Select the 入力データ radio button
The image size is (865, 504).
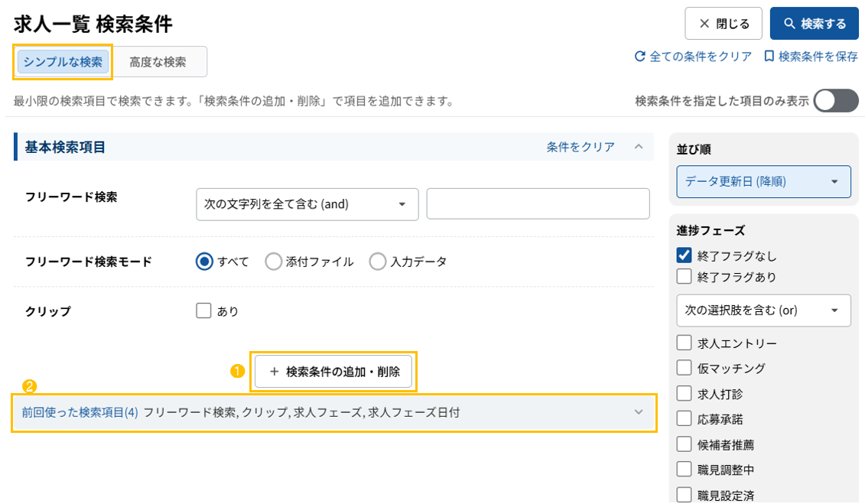coord(378,262)
